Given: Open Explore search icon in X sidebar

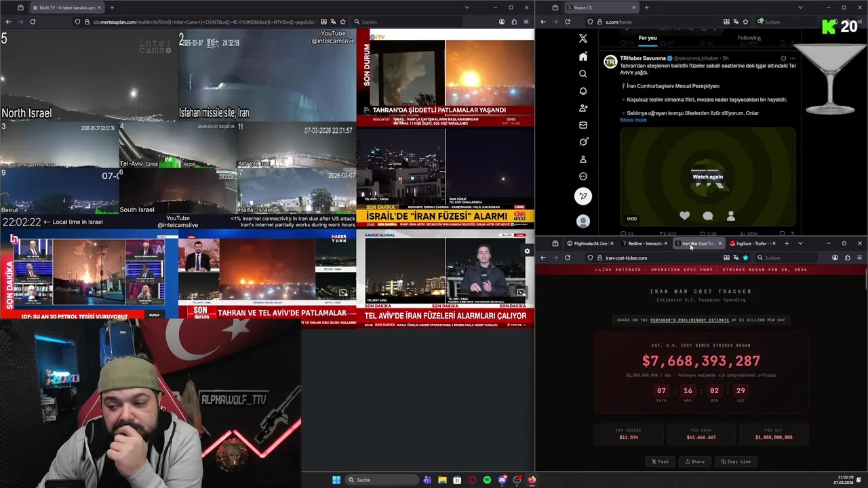Looking at the screenshot, I should coord(583,74).
